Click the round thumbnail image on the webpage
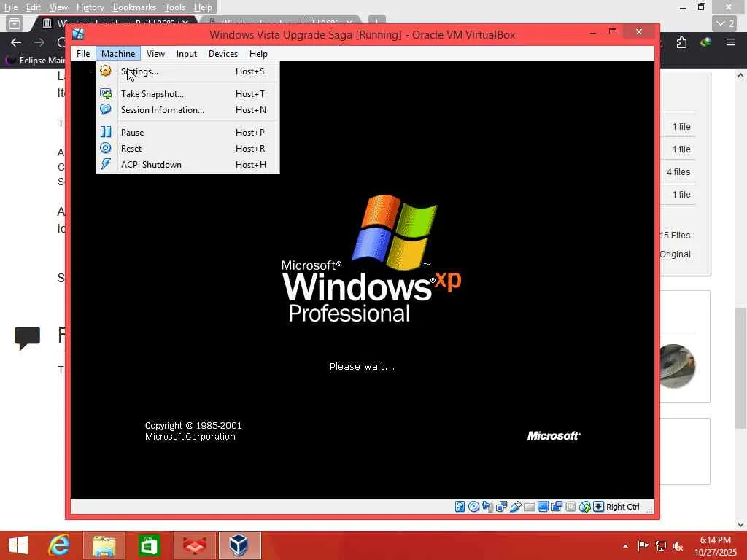747x560 pixels. pos(678,366)
